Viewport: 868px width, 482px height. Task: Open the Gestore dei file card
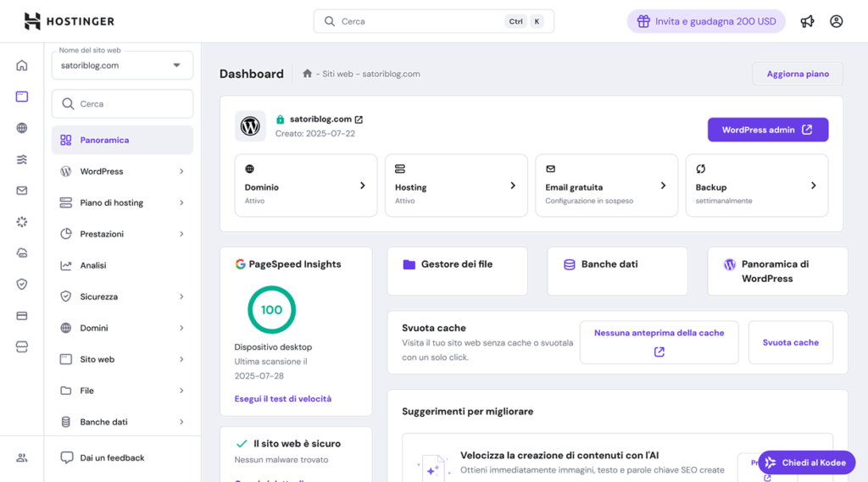point(457,271)
